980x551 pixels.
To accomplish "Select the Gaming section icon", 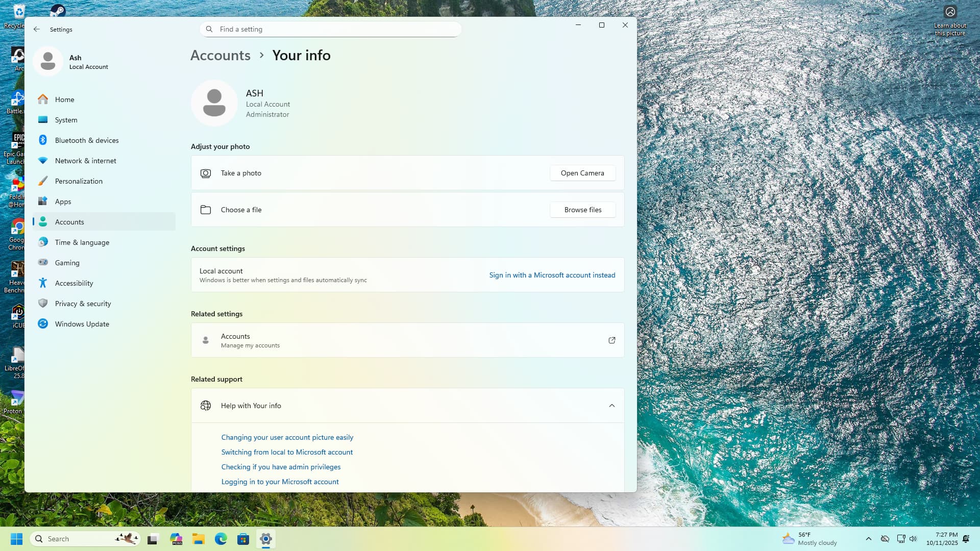I will (x=43, y=262).
